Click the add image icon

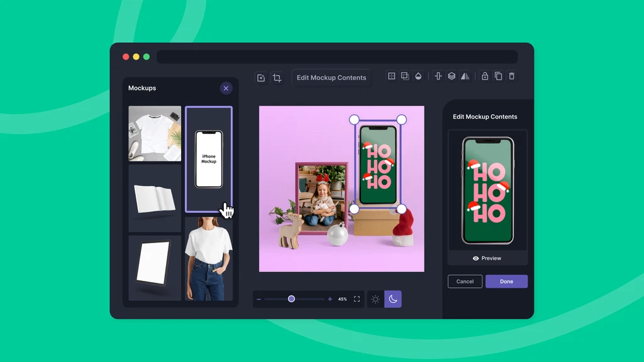(x=260, y=78)
